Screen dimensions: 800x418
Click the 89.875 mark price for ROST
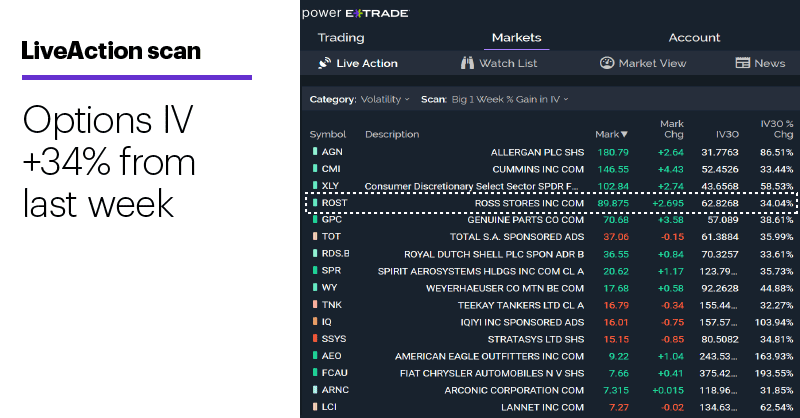[613, 203]
